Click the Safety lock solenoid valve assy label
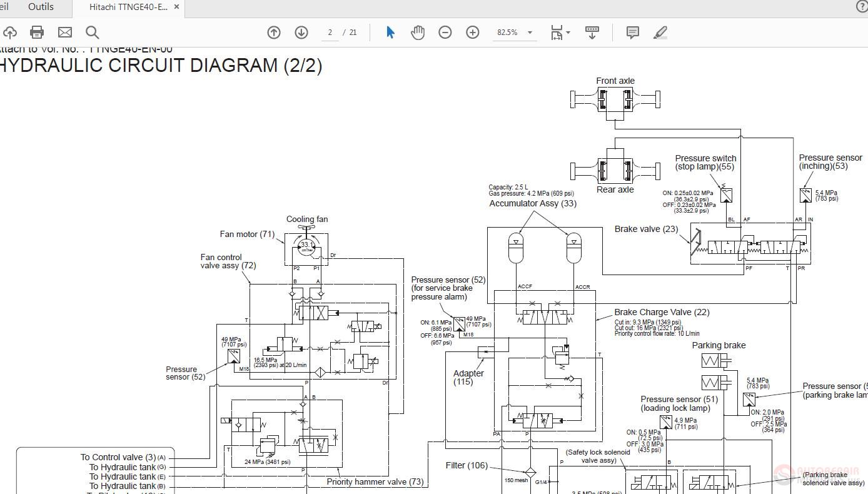The width and height of the screenshot is (868, 494). (x=598, y=456)
